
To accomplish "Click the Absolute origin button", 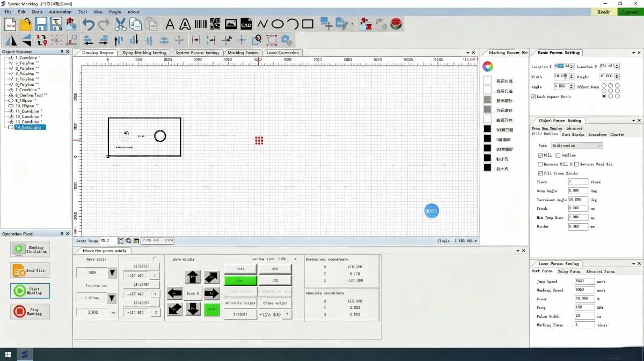I will [240, 303].
